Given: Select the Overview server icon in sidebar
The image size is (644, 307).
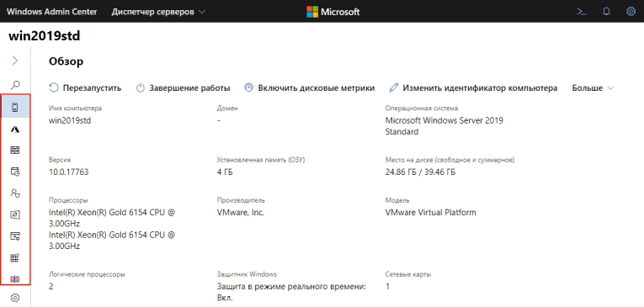Looking at the screenshot, I should tap(15, 108).
